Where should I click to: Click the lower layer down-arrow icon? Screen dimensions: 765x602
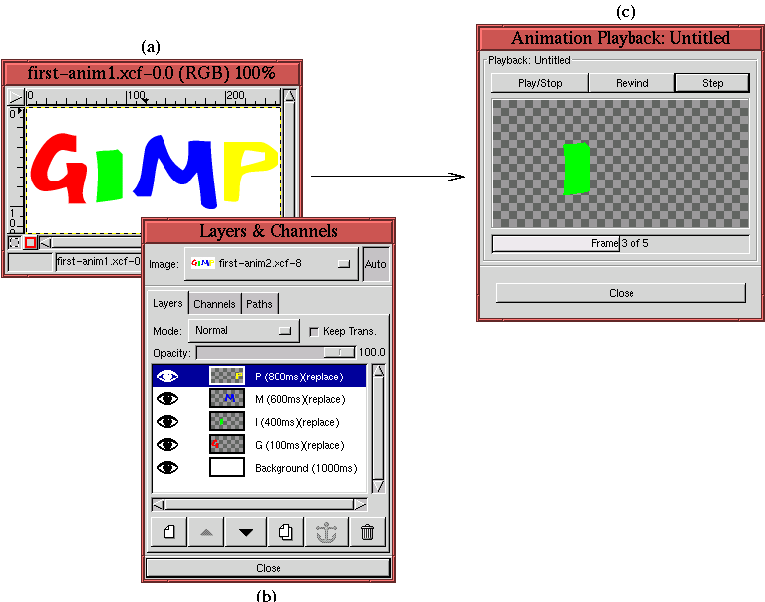click(x=246, y=532)
